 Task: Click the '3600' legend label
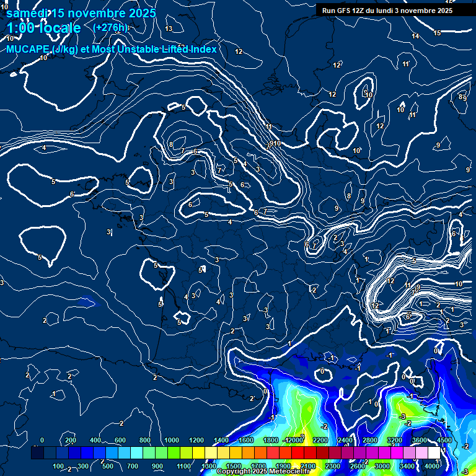pos(420,440)
